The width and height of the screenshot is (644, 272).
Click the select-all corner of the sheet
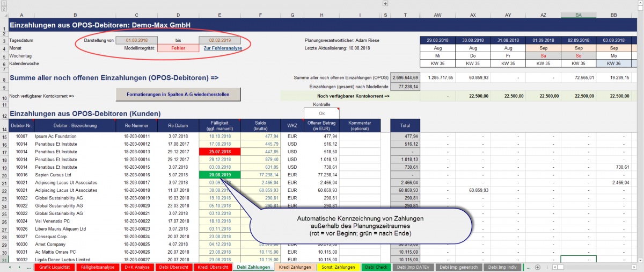point(4,15)
